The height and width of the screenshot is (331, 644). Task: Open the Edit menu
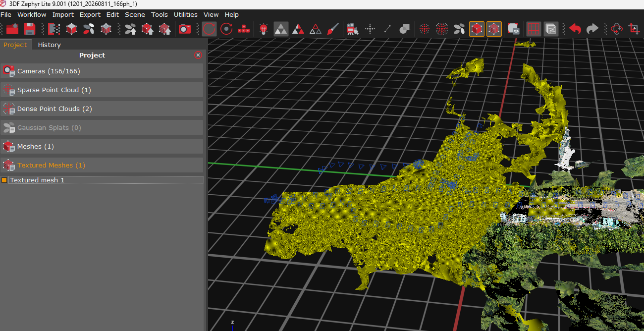112,14
